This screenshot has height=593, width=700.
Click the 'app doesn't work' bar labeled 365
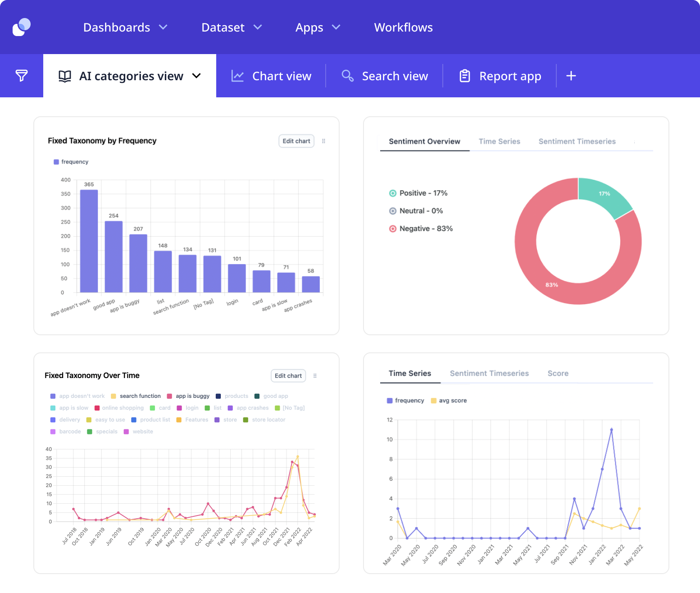pyautogui.click(x=89, y=241)
